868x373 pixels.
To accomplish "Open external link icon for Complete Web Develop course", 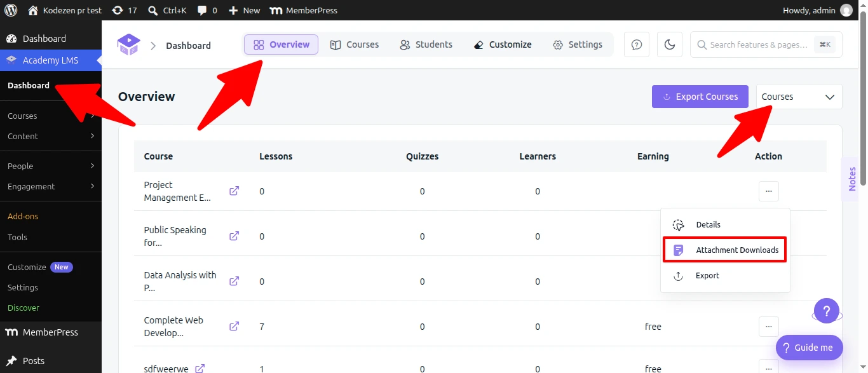I will (x=234, y=326).
